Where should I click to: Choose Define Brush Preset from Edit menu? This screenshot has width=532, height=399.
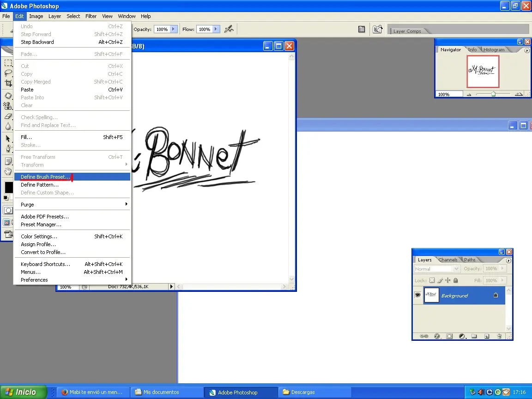coord(45,177)
